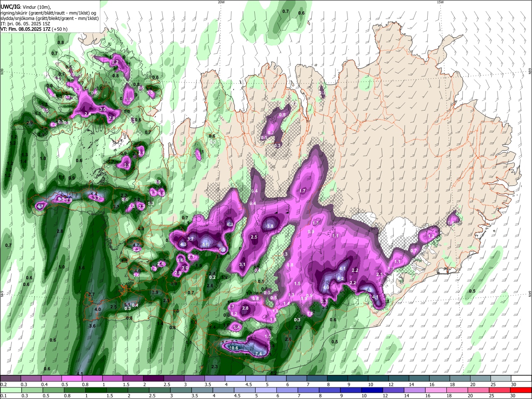Click the UWC/IG title in the header box
This screenshot has height=399, width=532.
[x=10, y=7]
